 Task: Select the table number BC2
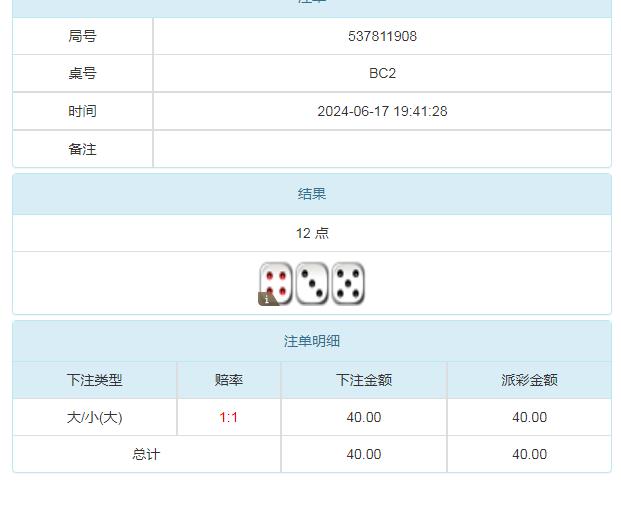click(x=382, y=73)
